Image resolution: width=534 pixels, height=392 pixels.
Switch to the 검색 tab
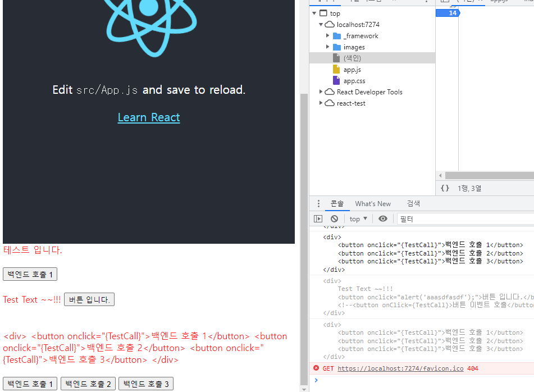413,204
